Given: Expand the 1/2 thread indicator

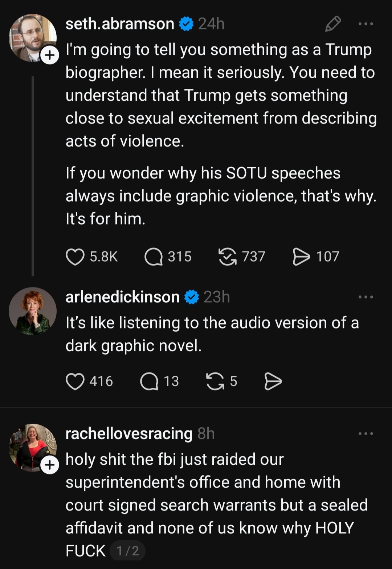Looking at the screenshot, I should pos(127,551).
